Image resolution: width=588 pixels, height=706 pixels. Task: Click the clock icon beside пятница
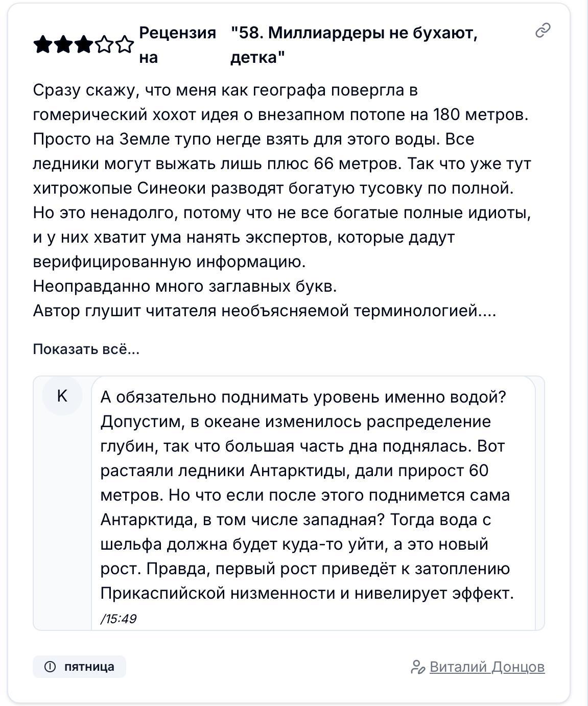[50, 667]
